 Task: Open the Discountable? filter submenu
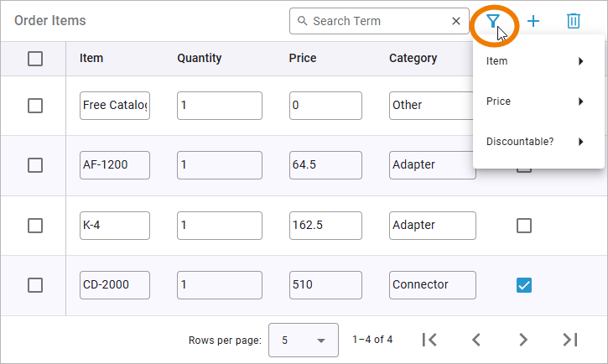coord(538,142)
